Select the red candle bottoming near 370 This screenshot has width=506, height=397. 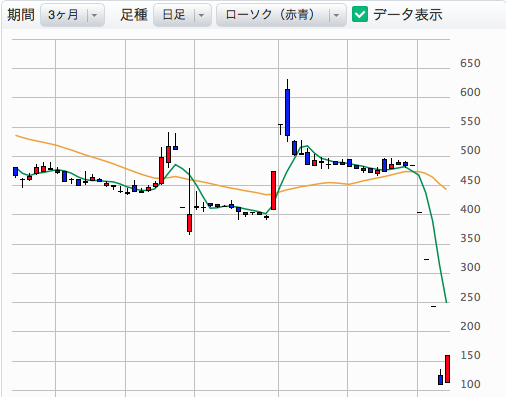(189, 223)
